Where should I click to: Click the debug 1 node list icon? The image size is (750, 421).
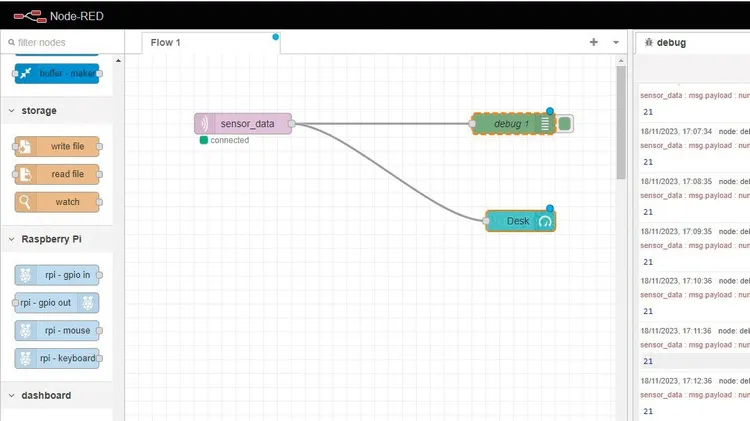[545, 124]
